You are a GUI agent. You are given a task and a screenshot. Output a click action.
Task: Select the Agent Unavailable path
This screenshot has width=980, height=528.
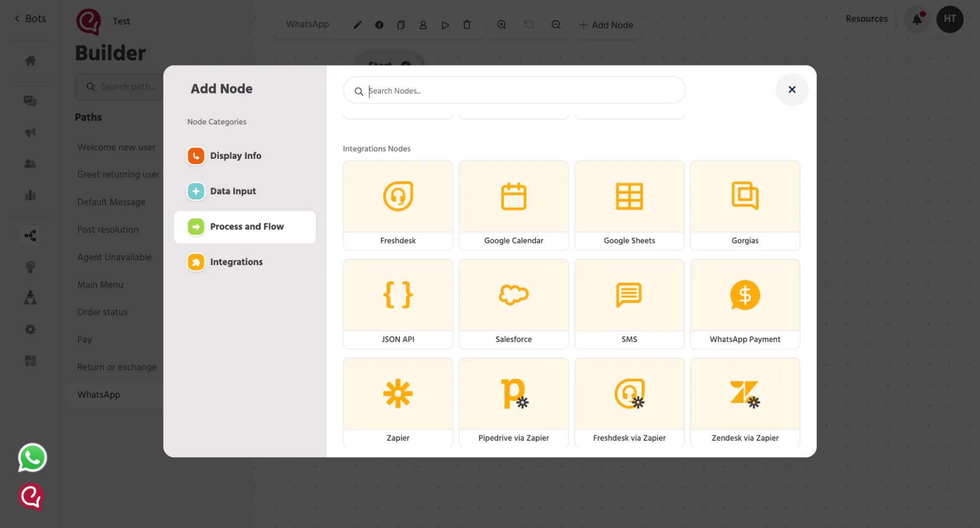point(114,257)
